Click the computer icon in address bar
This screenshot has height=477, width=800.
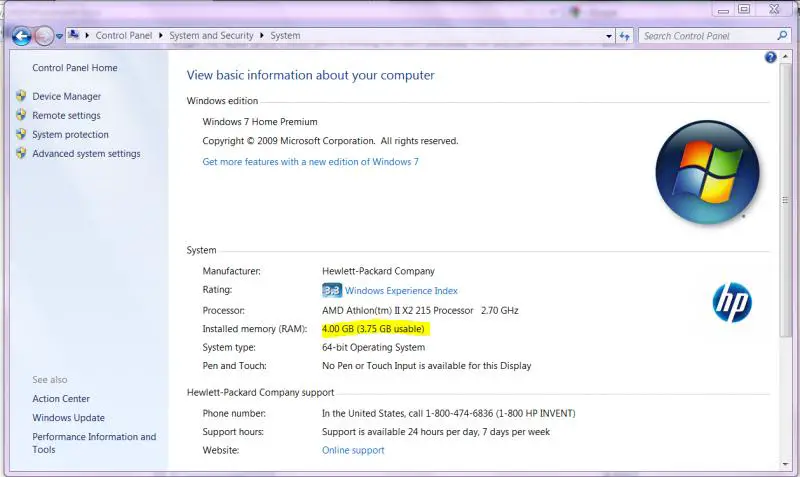tap(73, 35)
